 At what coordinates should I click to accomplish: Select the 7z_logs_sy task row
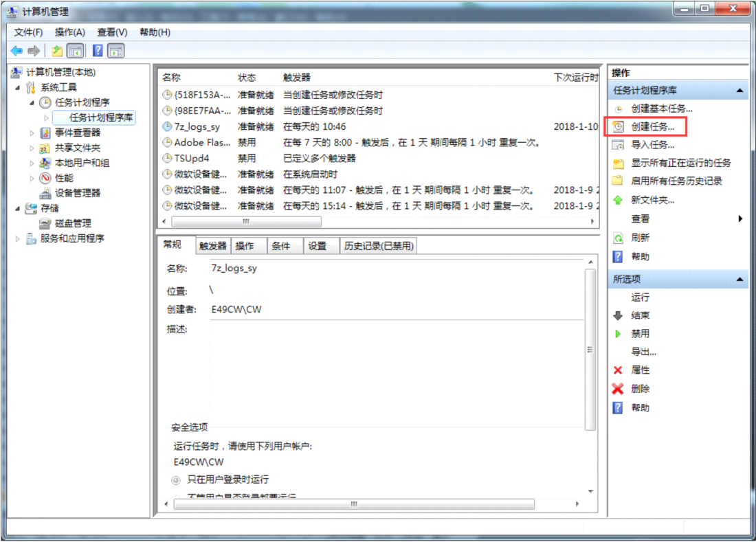[x=379, y=126]
